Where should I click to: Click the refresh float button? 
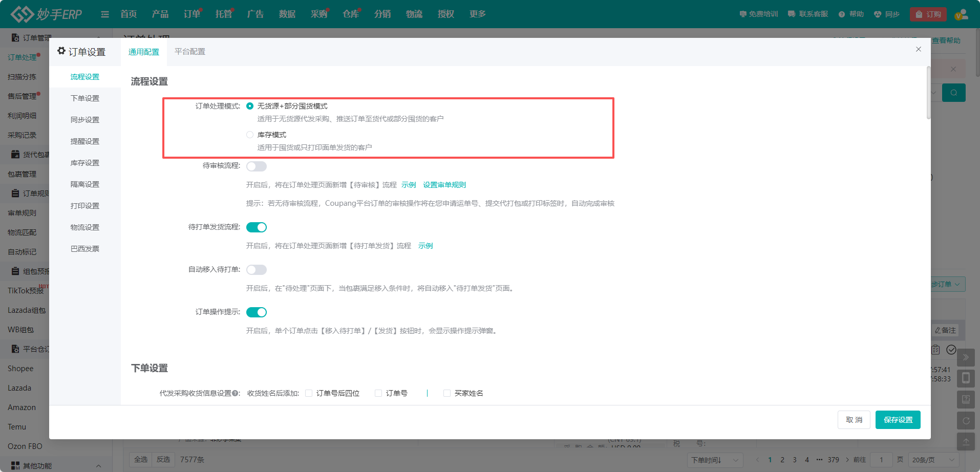(966, 421)
